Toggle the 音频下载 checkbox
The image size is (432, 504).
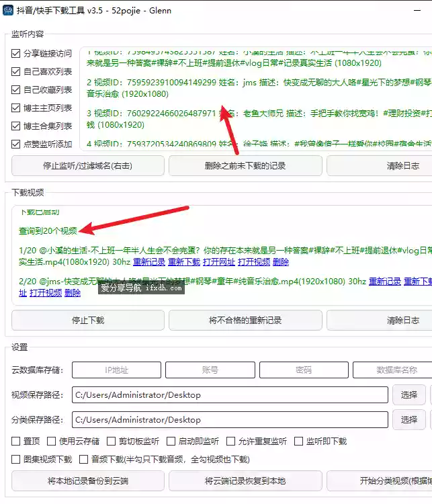coord(83,460)
